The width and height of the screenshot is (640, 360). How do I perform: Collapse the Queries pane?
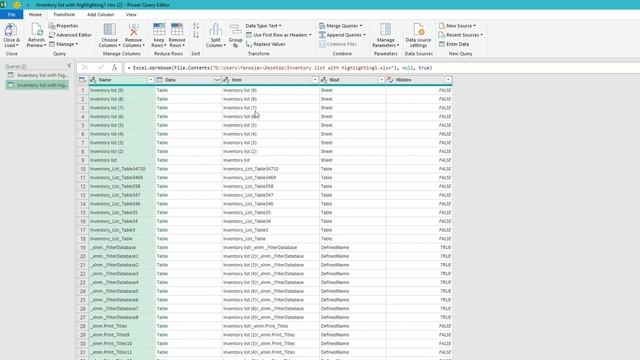click(x=69, y=66)
